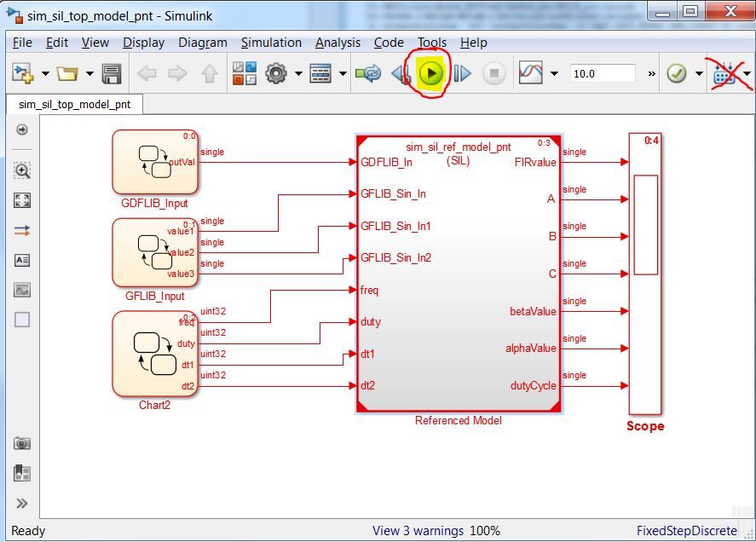Select the sim_sil_top_model_pnt tab
Screen dimensions: 756x542
75,104
